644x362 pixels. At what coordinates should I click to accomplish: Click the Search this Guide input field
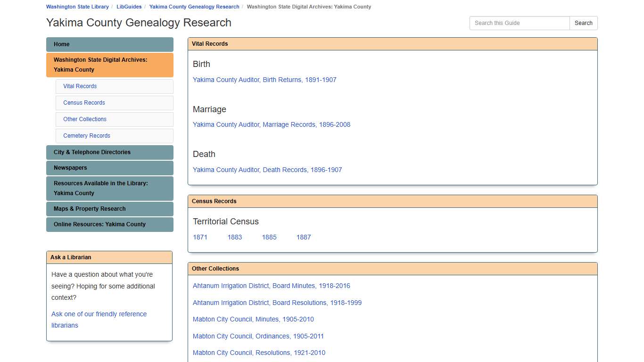(519, 23)
